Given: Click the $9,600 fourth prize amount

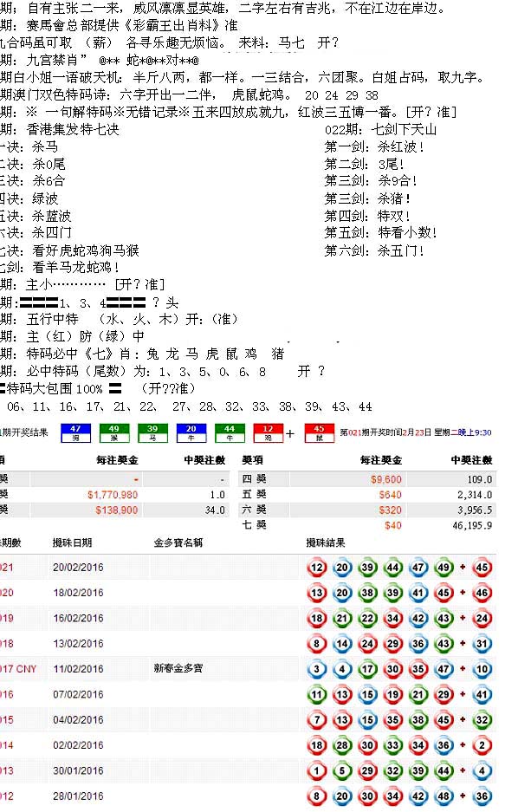Looking at the screenshot, I should tap(386, 479).
